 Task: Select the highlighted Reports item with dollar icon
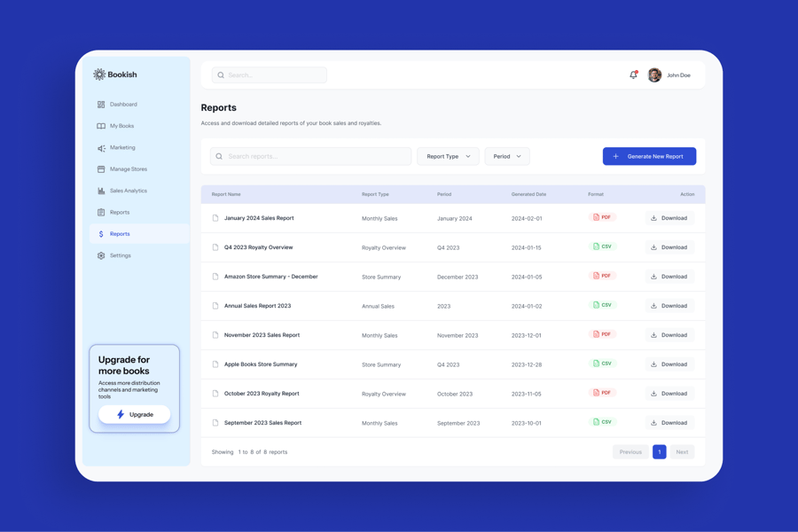pyautogui.click(x=120, y=234)
